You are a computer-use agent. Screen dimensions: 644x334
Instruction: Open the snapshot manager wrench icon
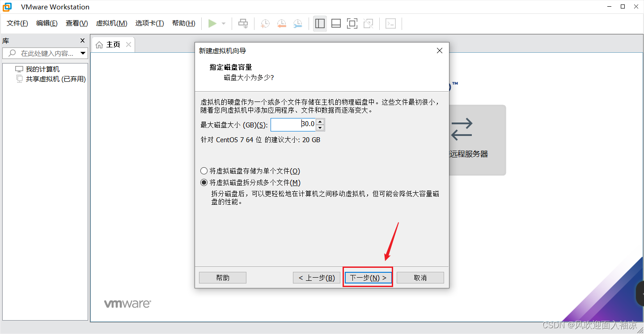point(297,24)
